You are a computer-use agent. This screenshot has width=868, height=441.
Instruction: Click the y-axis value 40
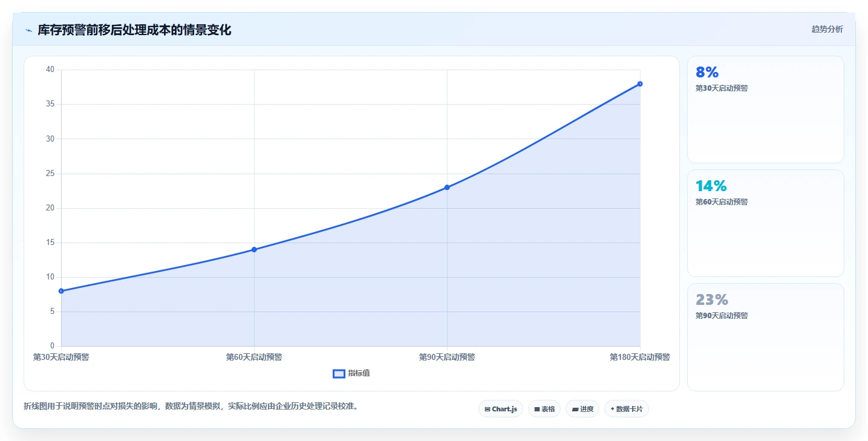click(50, 70)
